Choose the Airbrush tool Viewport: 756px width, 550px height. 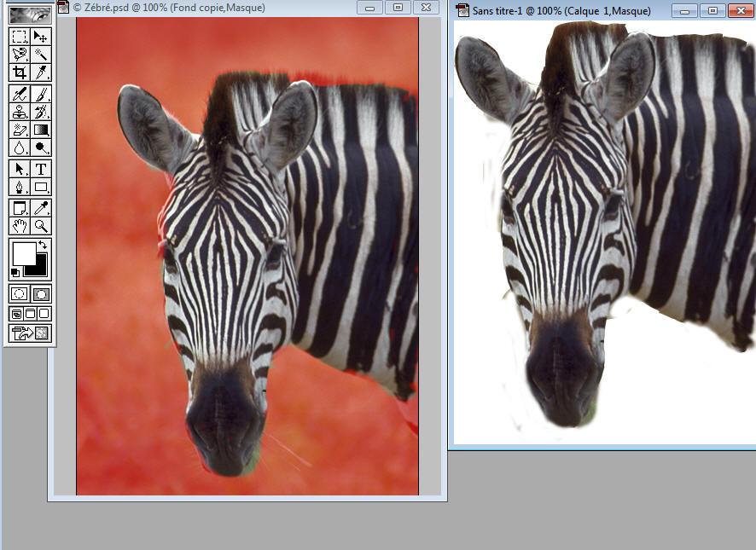20,94
